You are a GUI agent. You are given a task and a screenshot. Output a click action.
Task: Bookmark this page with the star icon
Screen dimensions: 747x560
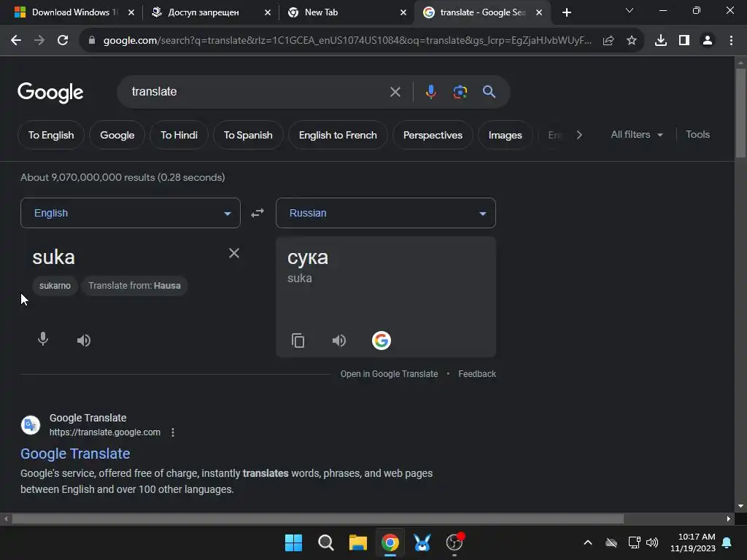tap(632, 41)
